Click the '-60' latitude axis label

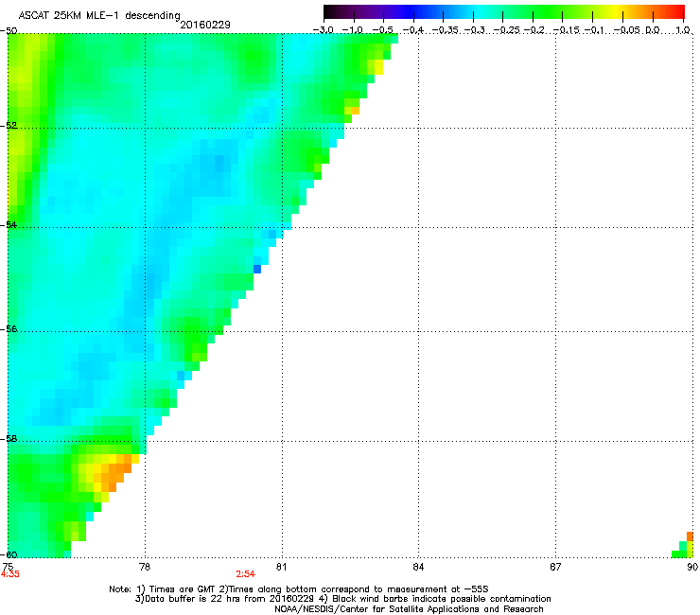(x=9, y=554)
